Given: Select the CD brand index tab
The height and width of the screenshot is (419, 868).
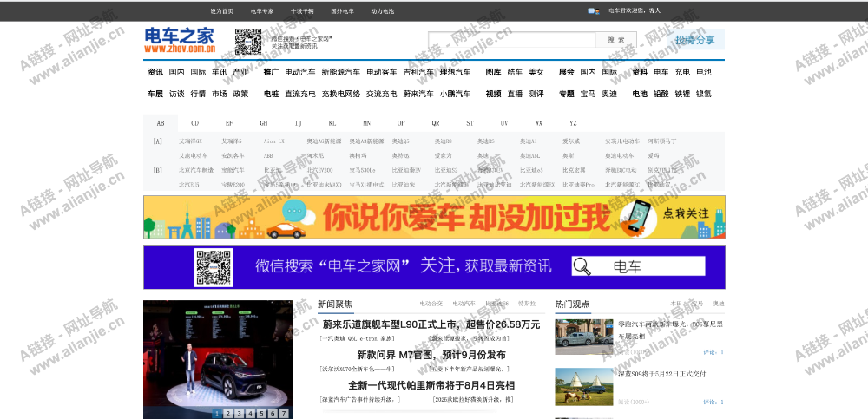Looking at the screenshot, I should tap(194, 123).
